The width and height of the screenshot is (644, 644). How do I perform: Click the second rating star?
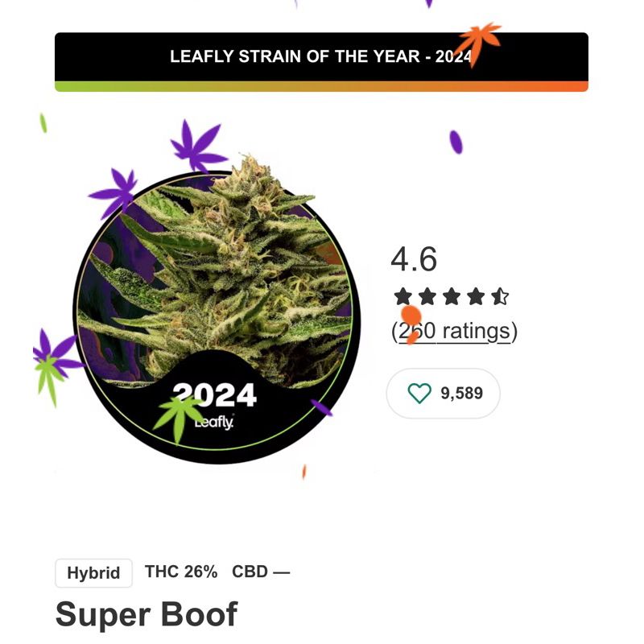(427, 297)
